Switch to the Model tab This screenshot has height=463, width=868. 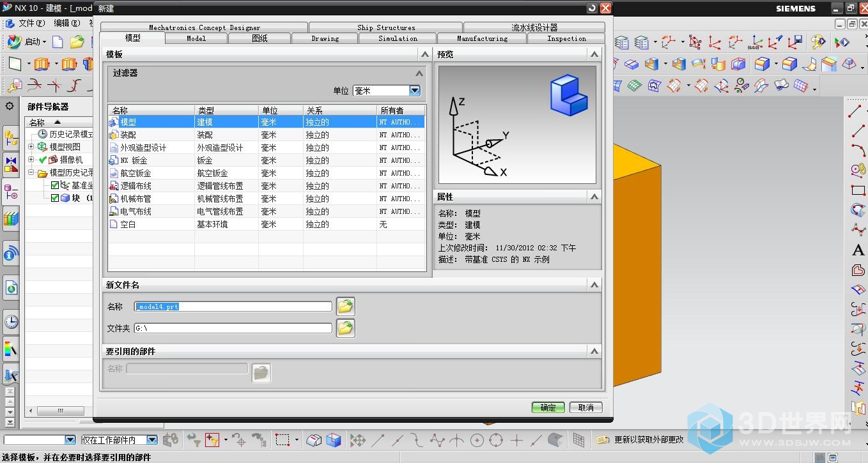196,38
